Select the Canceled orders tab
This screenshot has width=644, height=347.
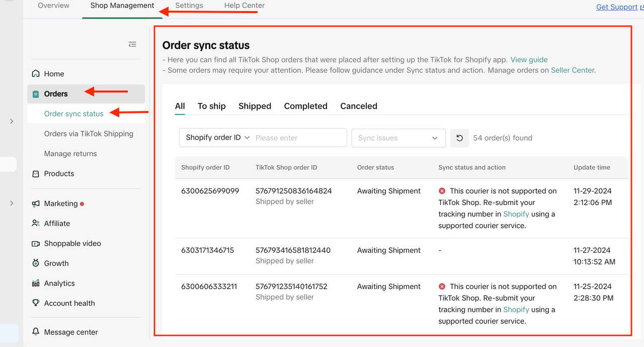[358, 106]
